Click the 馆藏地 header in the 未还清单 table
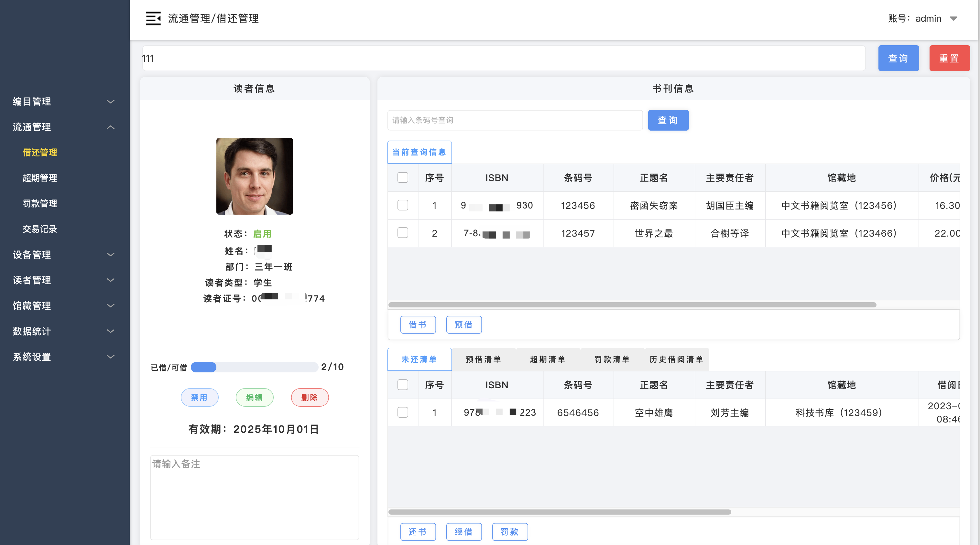980x545 pixels. 841,385
